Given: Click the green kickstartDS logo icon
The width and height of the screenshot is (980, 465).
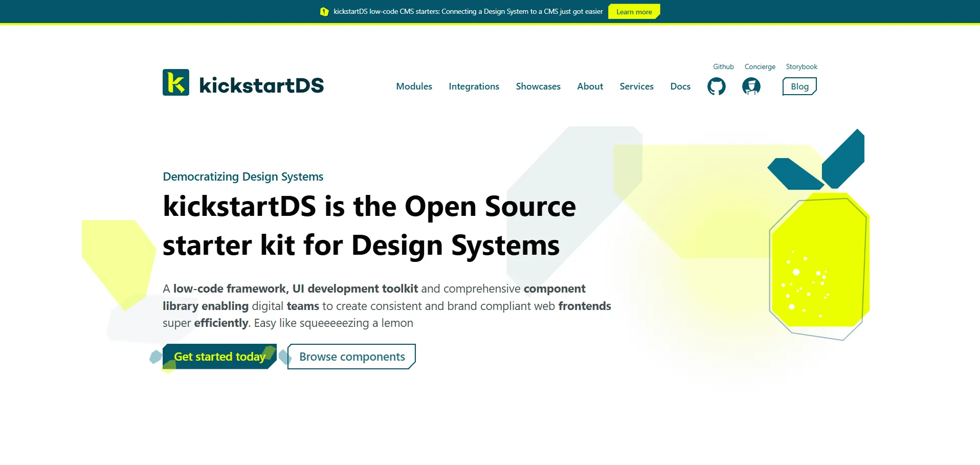Looking at the screenshot, I should [176, 83].
